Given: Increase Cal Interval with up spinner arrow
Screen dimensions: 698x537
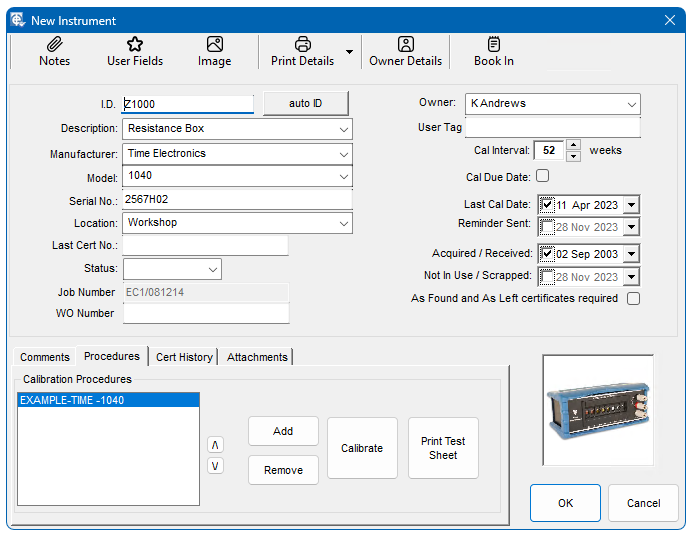Looking at the screenshot, I should tap(573, 145).
